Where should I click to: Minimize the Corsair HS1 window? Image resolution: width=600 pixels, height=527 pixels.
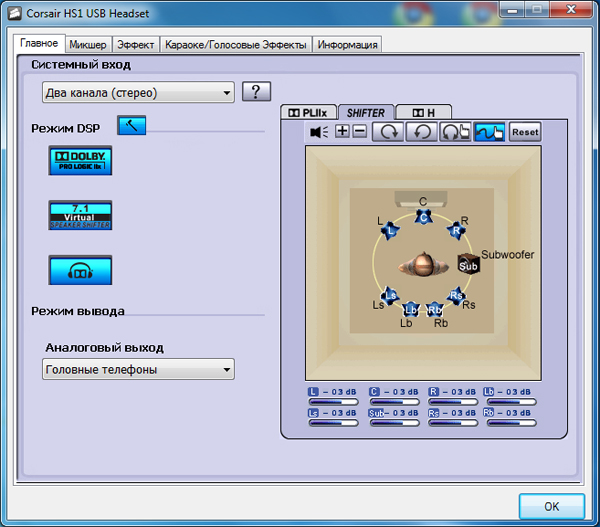pos(513,9)
